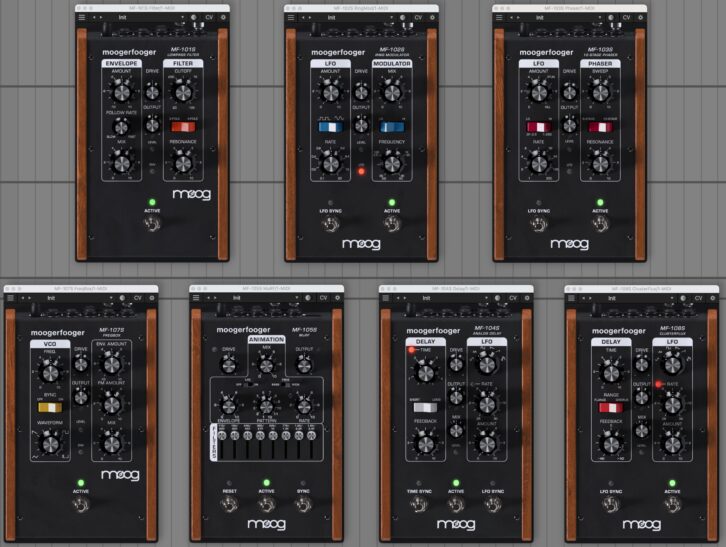
Task: Click the Cutoff knob on MF-101S filter
Action: pos(183,93)
